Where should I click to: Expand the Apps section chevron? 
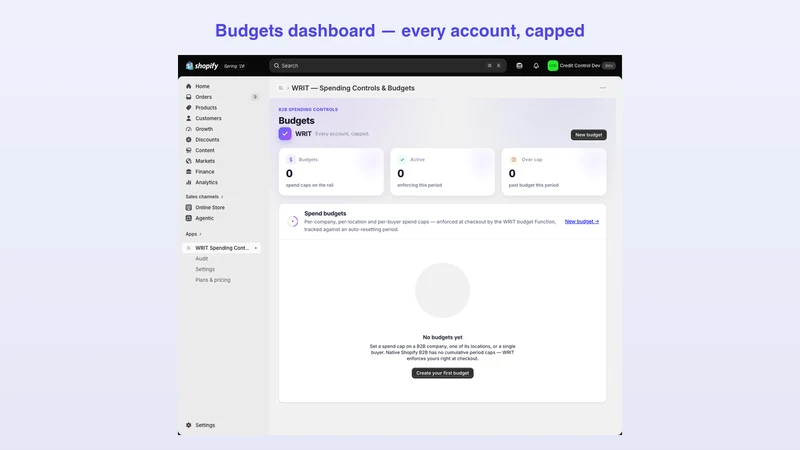(x=200, y=234)
